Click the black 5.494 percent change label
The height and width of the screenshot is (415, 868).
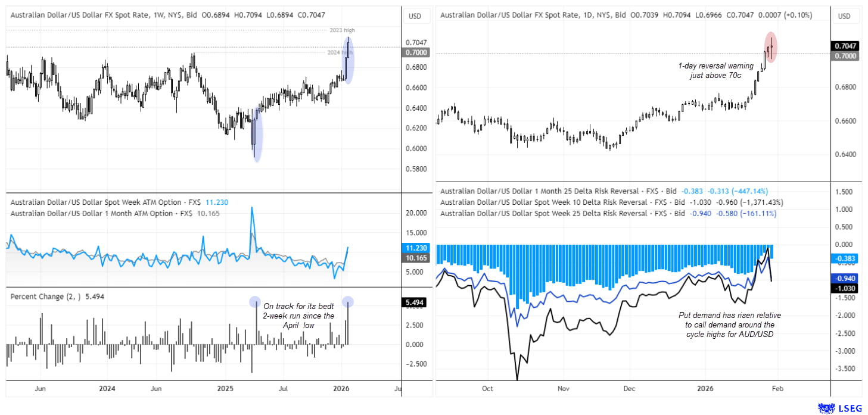click(415, 302)
